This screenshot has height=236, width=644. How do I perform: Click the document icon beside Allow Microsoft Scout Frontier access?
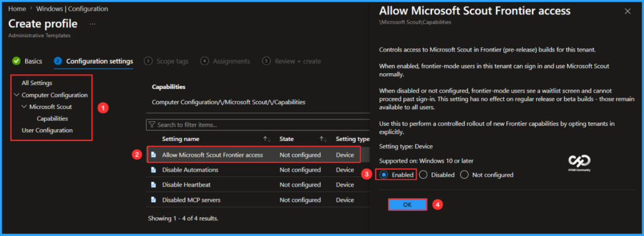tap(153, 155)
